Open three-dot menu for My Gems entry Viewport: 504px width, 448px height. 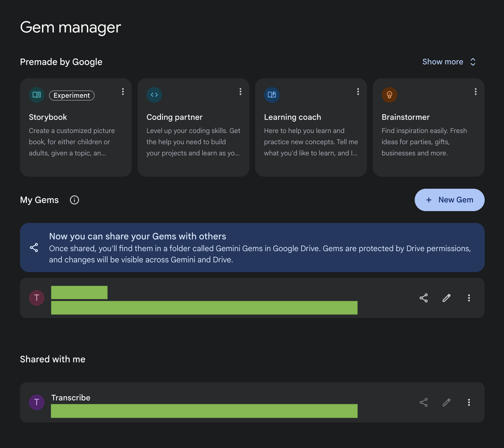pos(469,298)
